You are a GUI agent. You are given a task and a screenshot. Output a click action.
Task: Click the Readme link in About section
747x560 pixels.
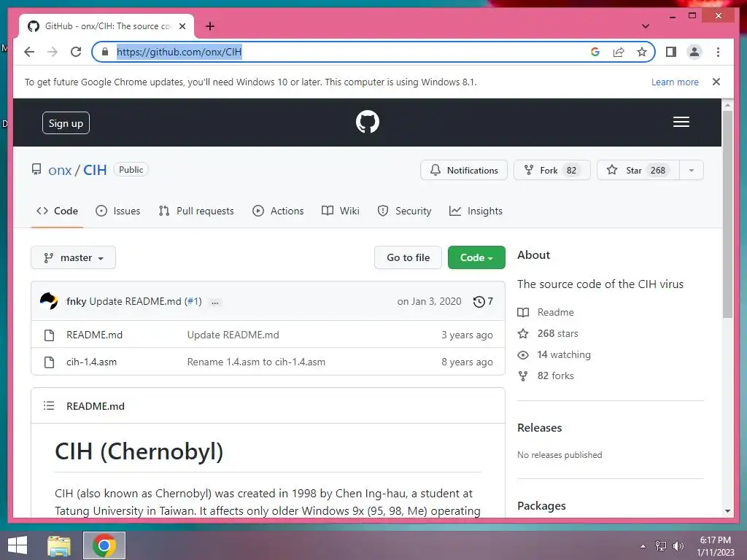click(555, 312)
